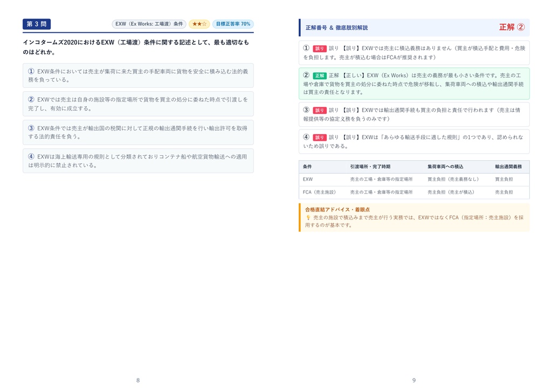Click the 輸出通関義務 column header

coord(508,167)
